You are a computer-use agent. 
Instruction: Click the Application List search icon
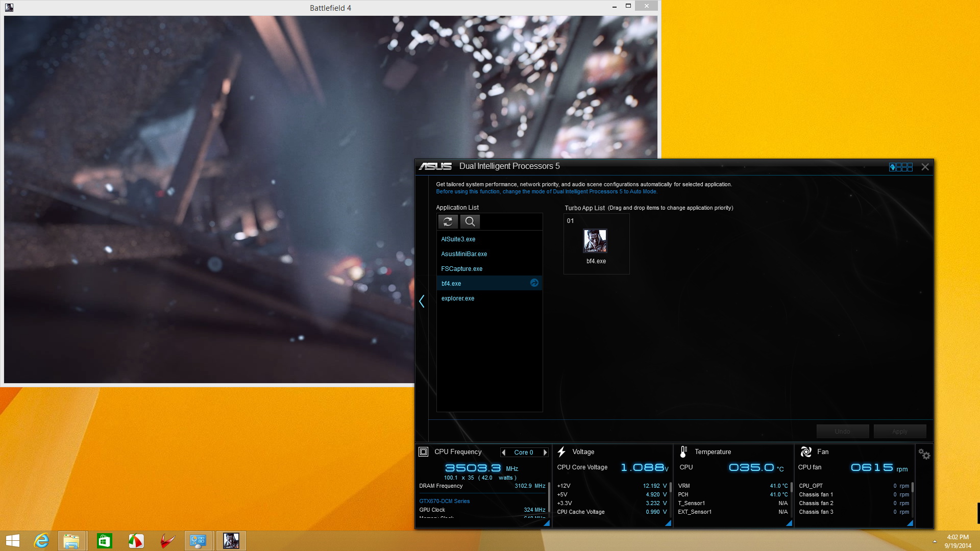click(x=470, y=221)
